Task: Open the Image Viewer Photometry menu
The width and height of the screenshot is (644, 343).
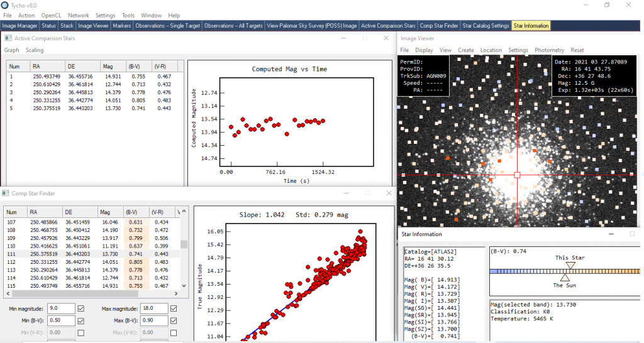Action: pyautogui.click(x=549, y=50)
